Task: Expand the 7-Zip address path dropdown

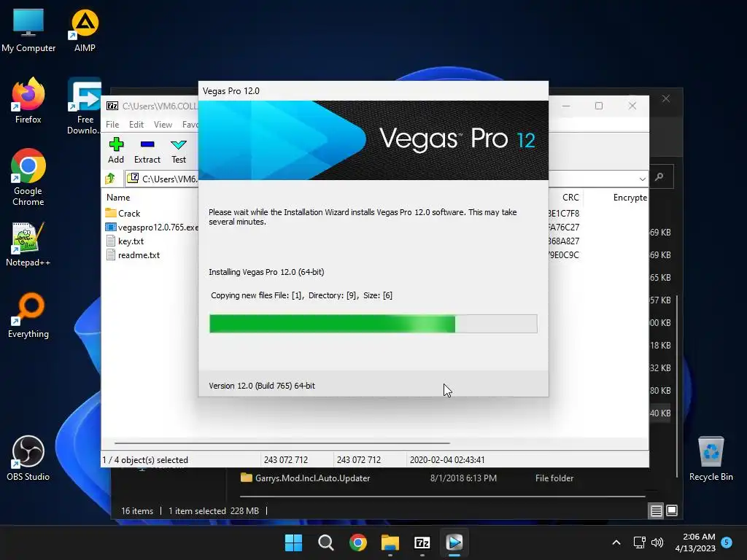Action: 642,179
